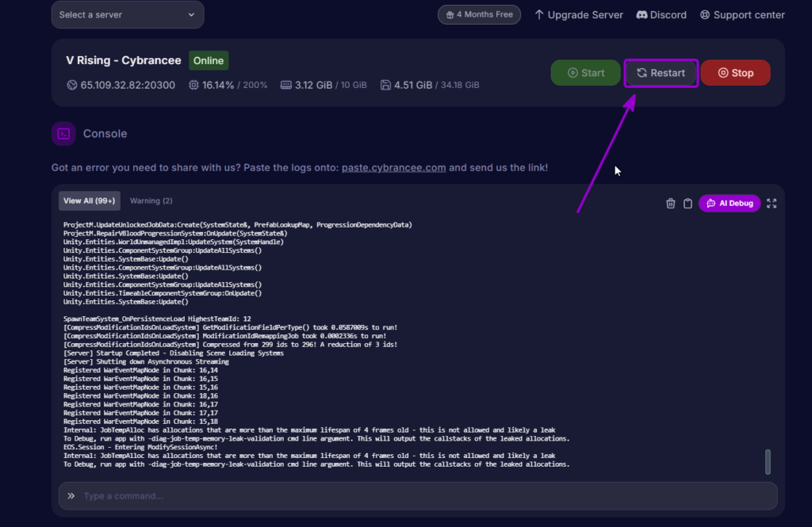Open the paste.cybrancee.com link
Viewport: 812px width, 527px height.
[x=393, y=168]
